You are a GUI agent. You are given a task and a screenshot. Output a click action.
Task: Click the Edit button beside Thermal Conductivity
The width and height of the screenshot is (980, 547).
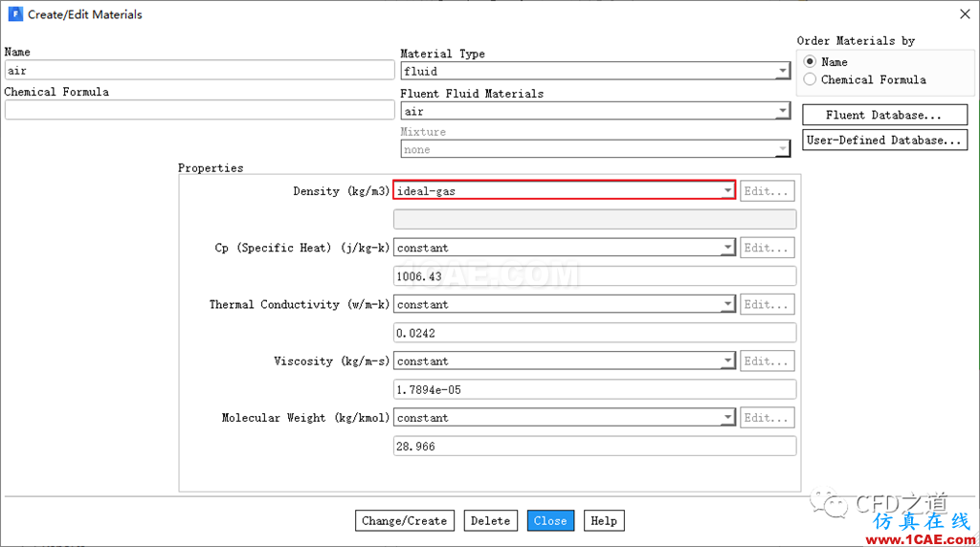[x=767, y=305]
